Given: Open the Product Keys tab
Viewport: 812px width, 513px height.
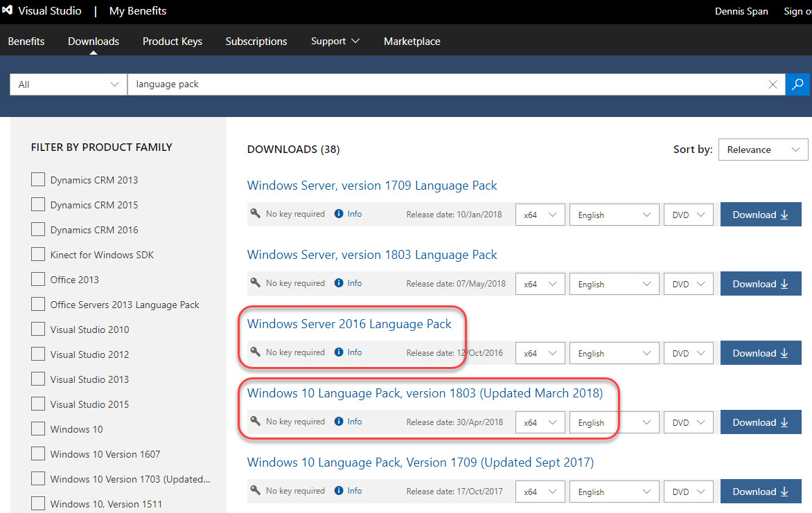Looking at the screenshot, I should point(173,42).
